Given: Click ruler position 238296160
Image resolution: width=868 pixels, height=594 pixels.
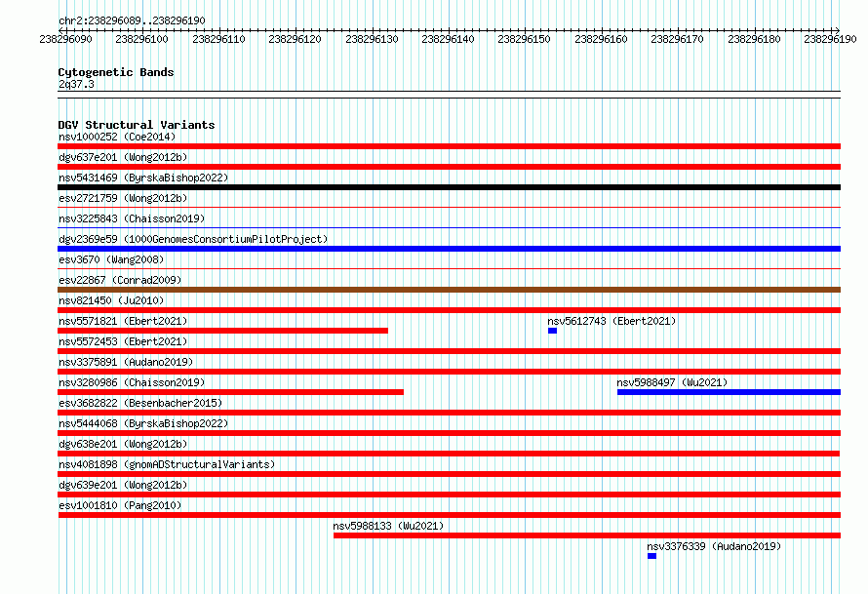Looking at the screenshot, I should [601, 39].
